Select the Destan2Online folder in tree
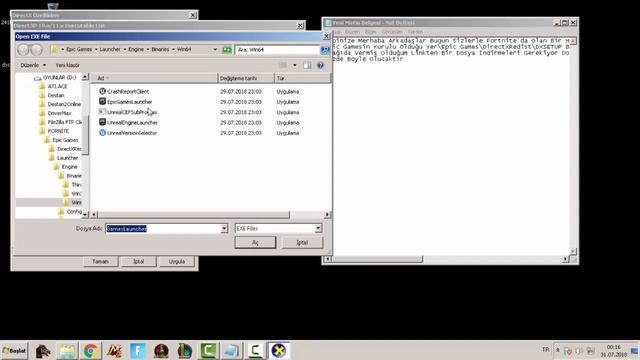 pos(60,104)
